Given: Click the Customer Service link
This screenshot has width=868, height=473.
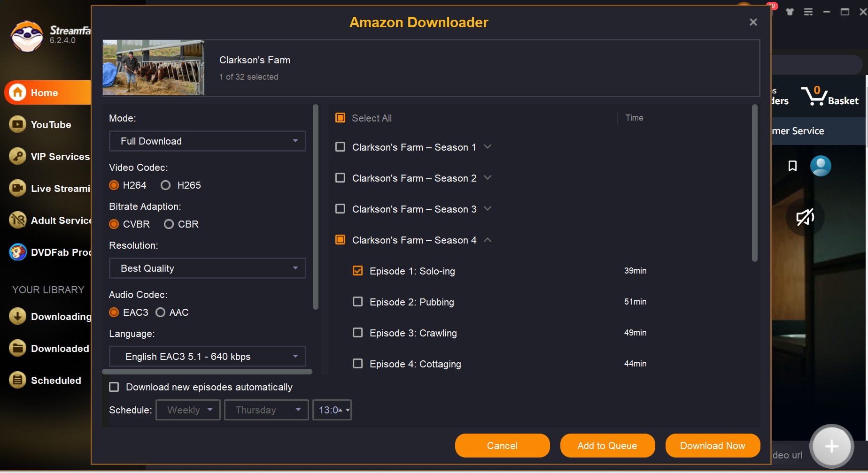Looking at the screenshot, I should (x=798, y=131).
